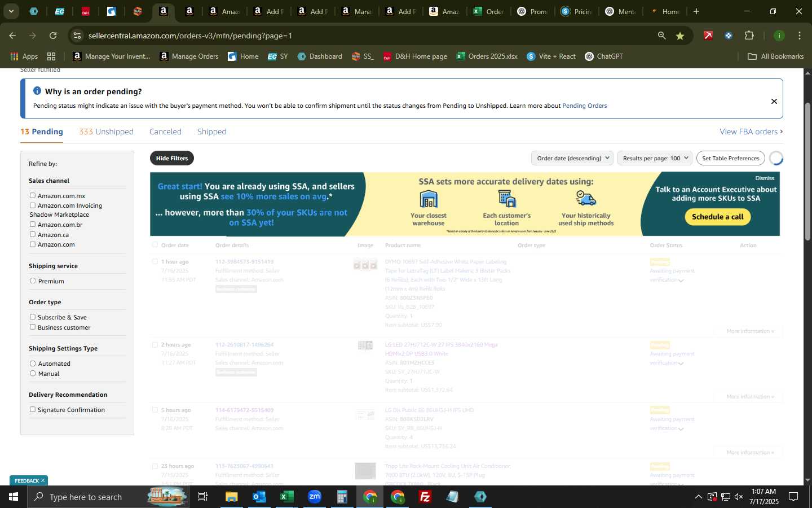
Task: Open the Chrome three-dot menu
Action: (799, 36)
